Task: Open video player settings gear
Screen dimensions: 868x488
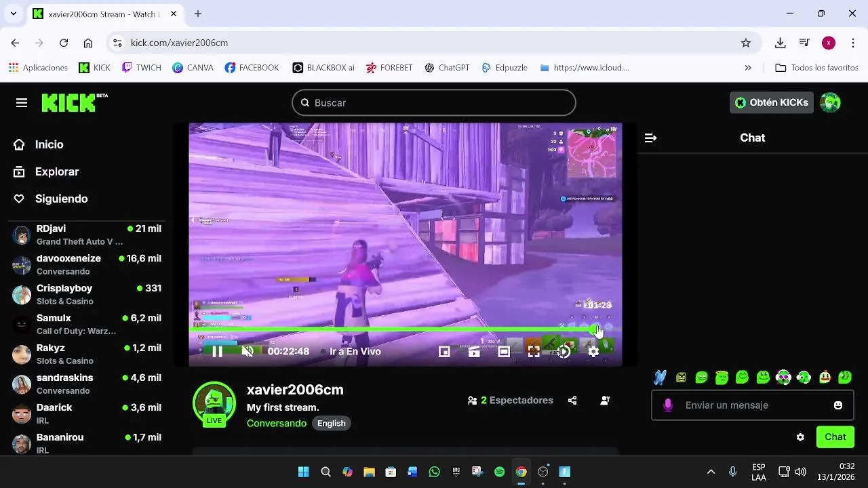Action: pos(593,351)
